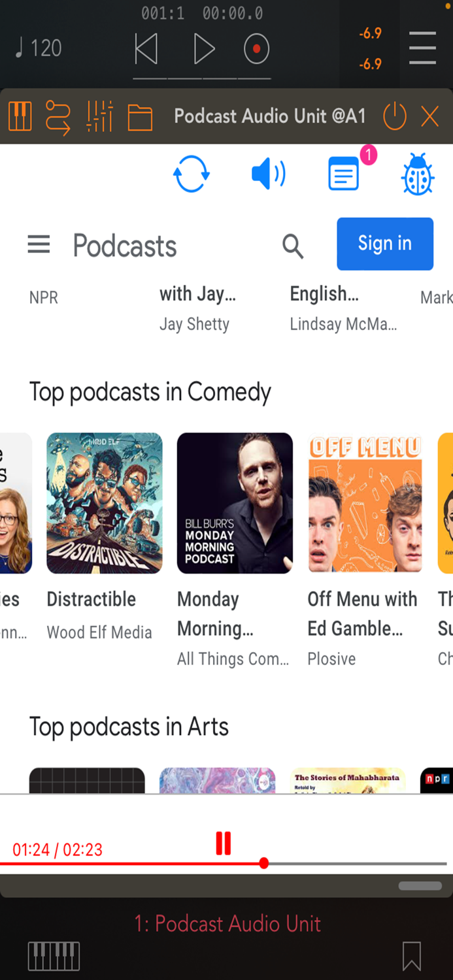The image size is (453, 980).
Task: Rewind to the start of the song
Action: tap(146, 49)
